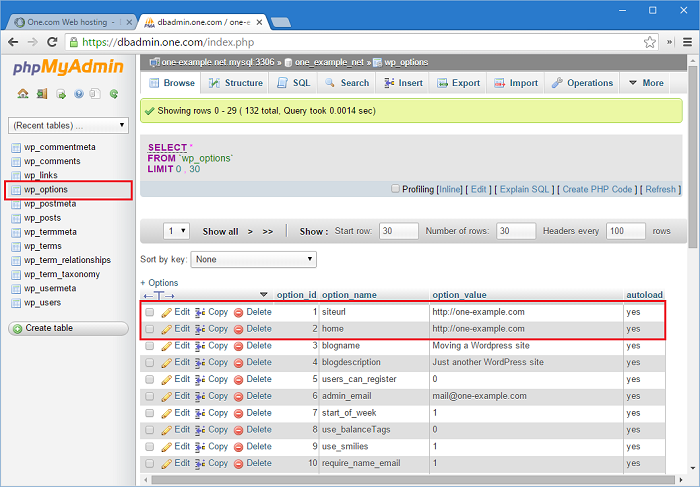
Task: Click Copy icon for start_of_week row
Action: click(200, 413)
